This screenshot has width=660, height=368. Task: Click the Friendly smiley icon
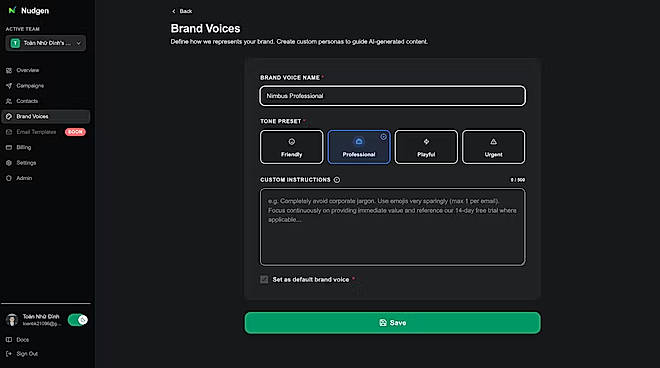pyautogui.click(x=291, y=142)
